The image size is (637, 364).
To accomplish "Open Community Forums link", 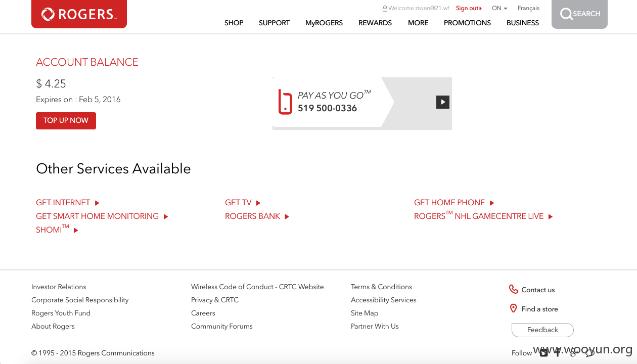I will (222, 326).
